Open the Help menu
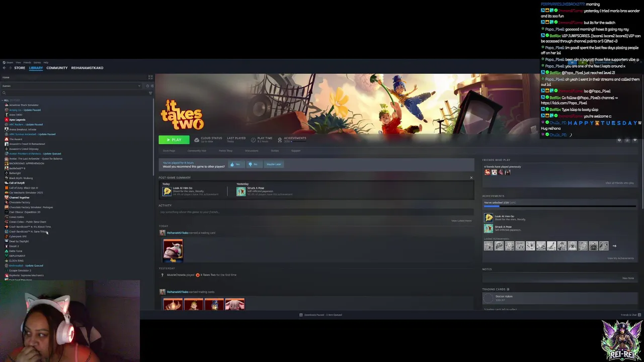Viewport: 644px width, 362px height. 46,62
